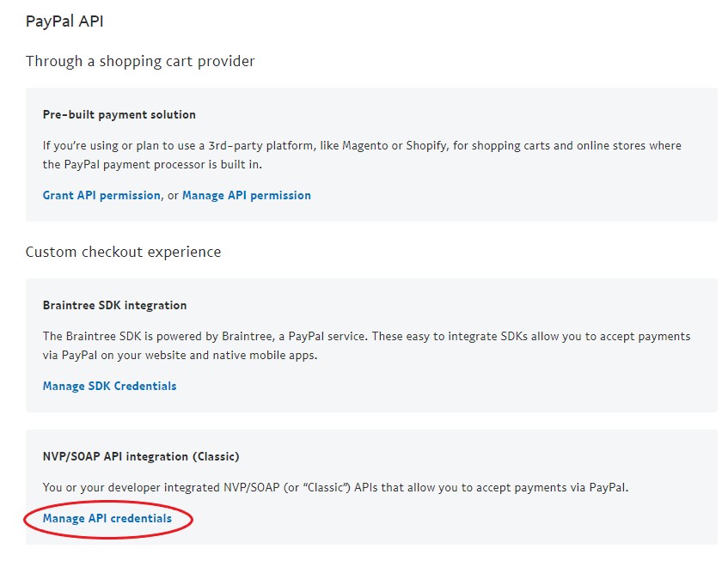Image resolution: width=728 pixels, height=561 pixels.
Task: Click the word 'Shopify' in the description
Action: click(426, 146)
